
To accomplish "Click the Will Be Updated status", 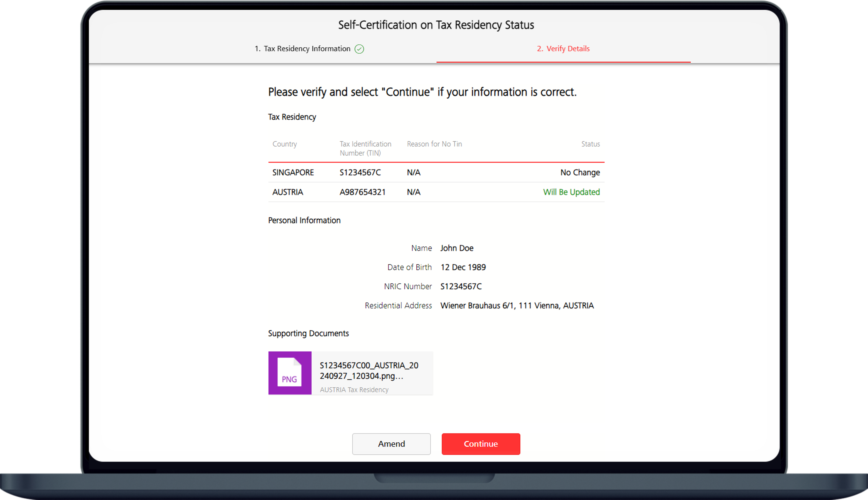I will point(571,192).
